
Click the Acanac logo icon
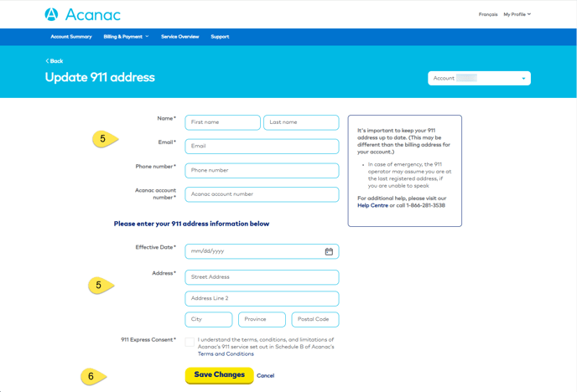coord(51,14)
